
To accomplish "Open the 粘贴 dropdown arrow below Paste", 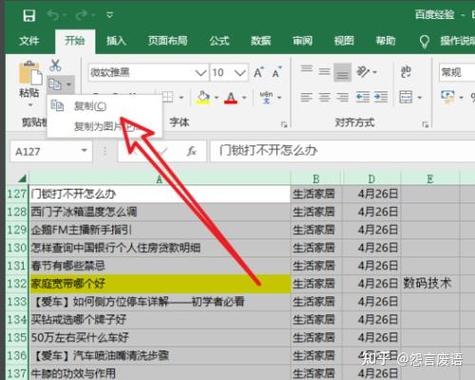I will (x=30, y=105).
